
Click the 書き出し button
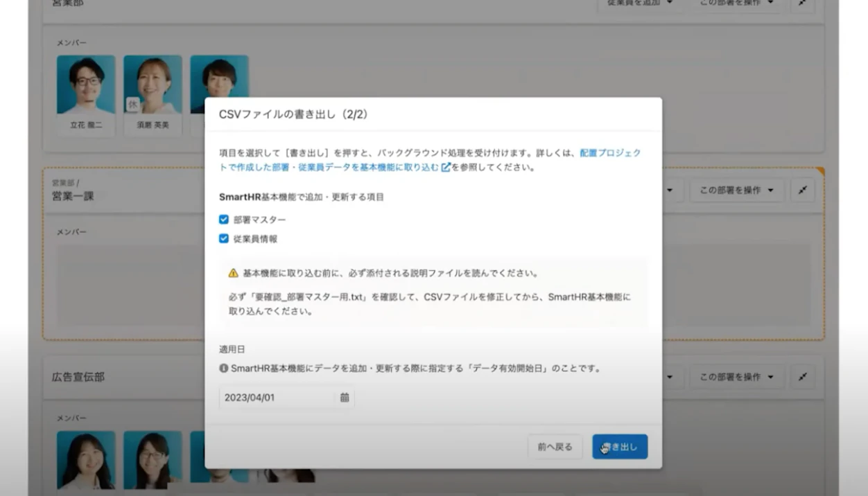click(x=620, y=447)
